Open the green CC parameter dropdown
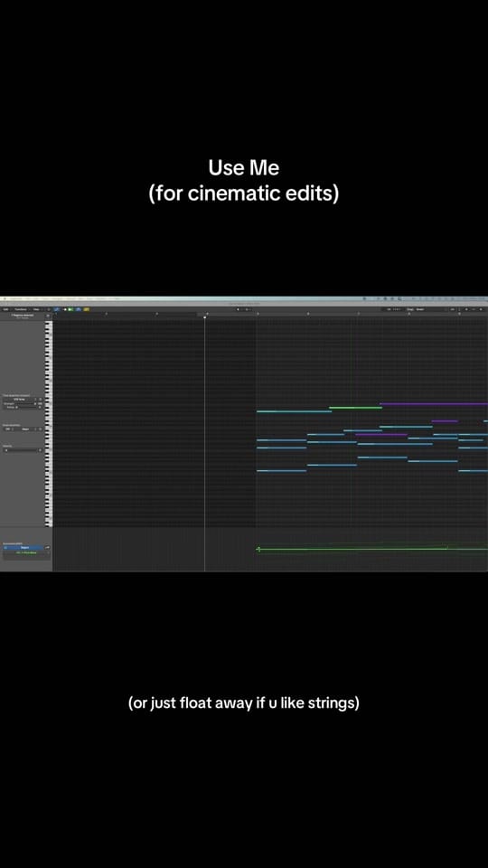The image size is (488, 868). click(x=26, y=552)
